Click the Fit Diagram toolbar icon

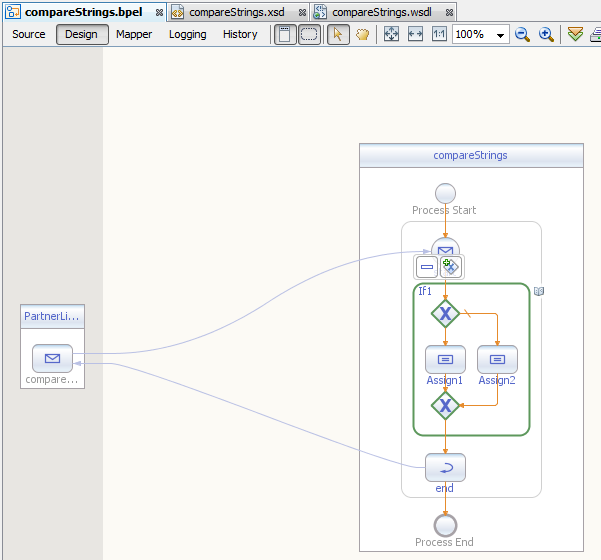pos(391,34)
